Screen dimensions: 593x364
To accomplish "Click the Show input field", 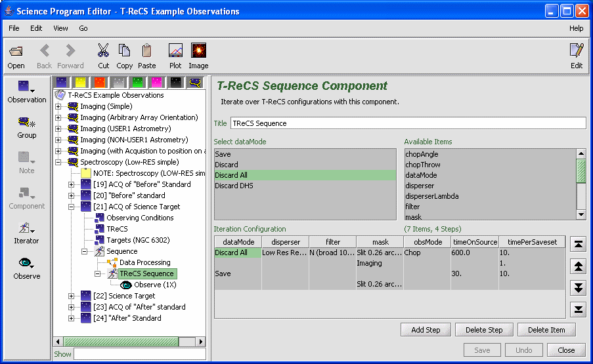I will (x=140, y=354).
